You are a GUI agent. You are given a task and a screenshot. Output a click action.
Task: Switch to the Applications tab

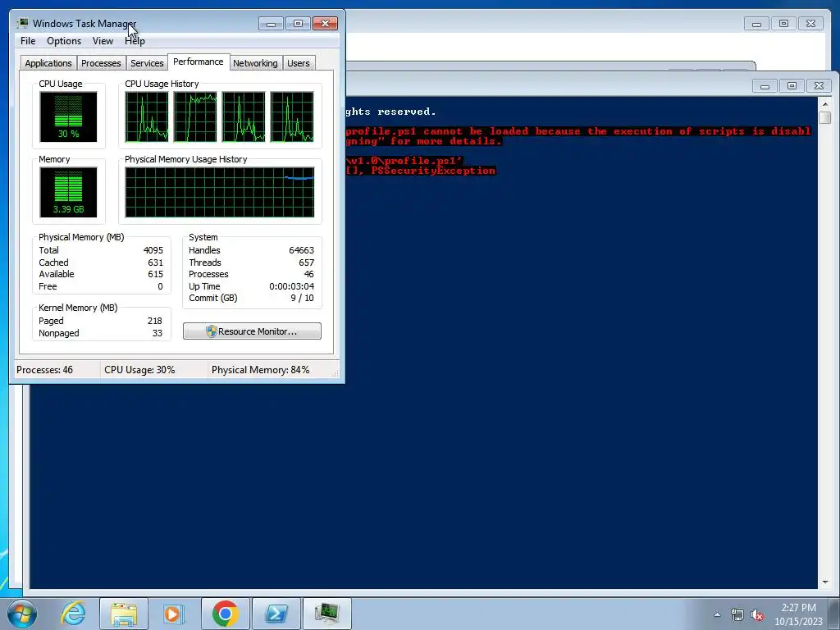tap(48, 63)
